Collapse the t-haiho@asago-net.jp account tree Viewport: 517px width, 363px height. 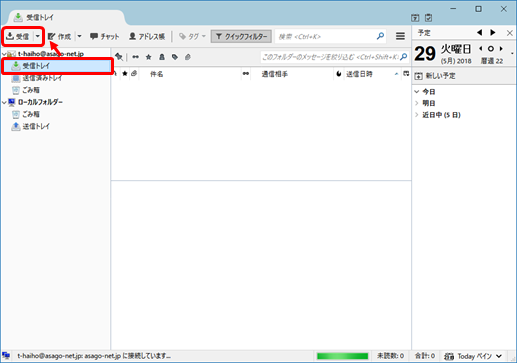tap(4, 54)
